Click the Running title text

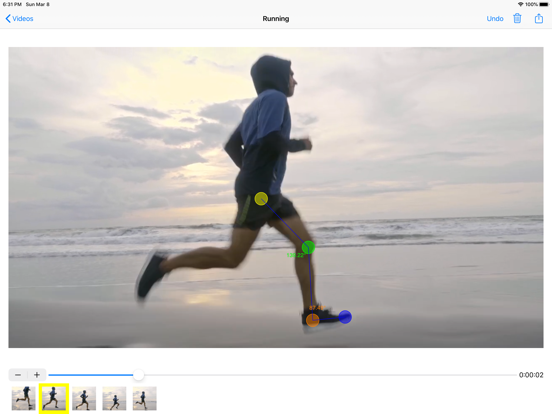click(276, 19)
